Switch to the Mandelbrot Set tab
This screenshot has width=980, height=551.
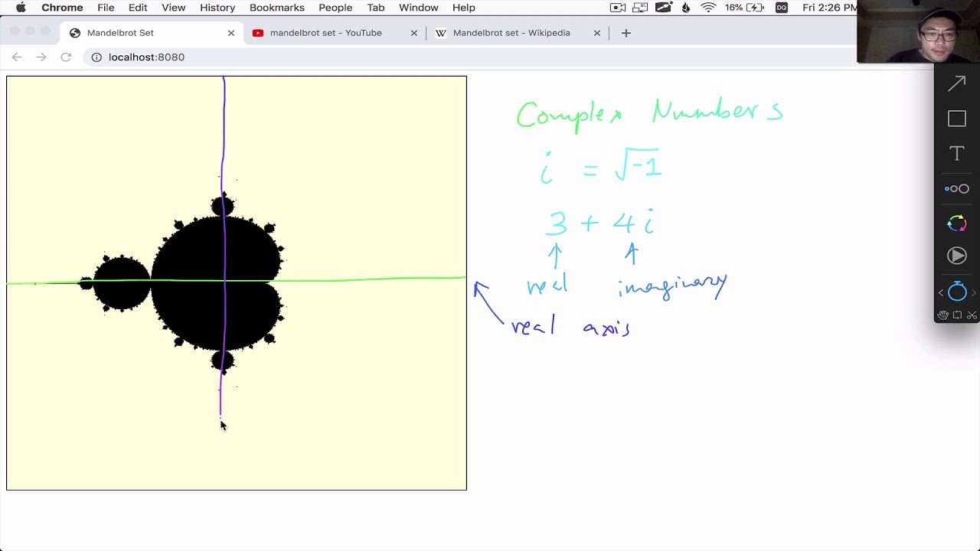tap(153, 33)
